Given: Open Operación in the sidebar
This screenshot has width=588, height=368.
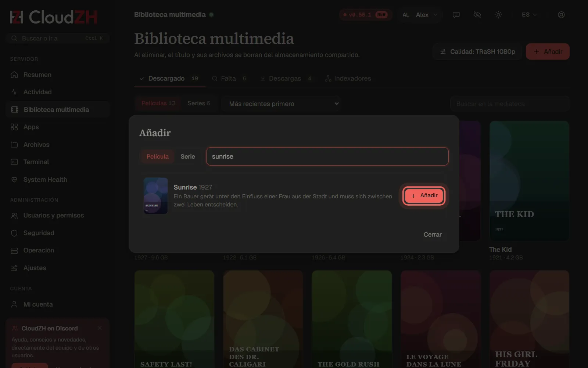Looking at the screenshot, I should click(x=58, y=250).
